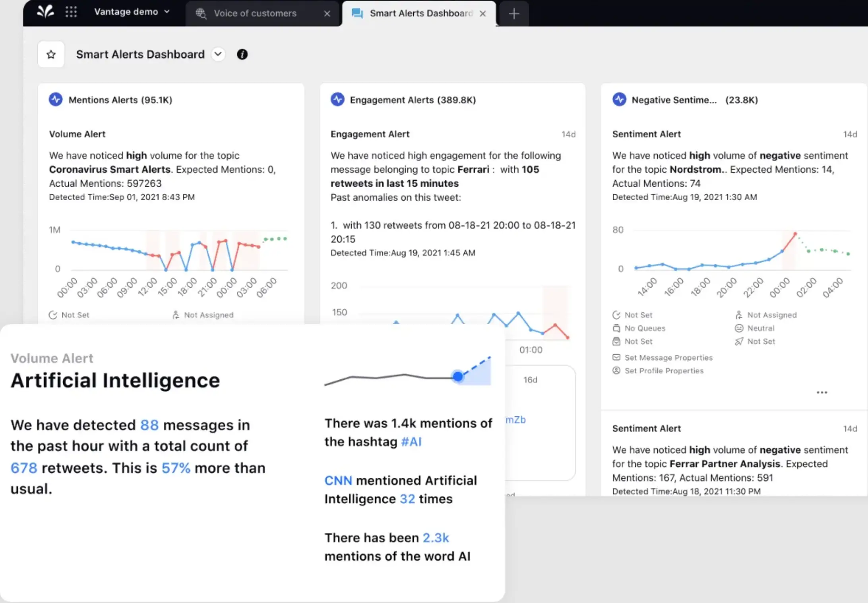
Task: Click the Sprinklr leaf logo
Action: pos(45,12)
